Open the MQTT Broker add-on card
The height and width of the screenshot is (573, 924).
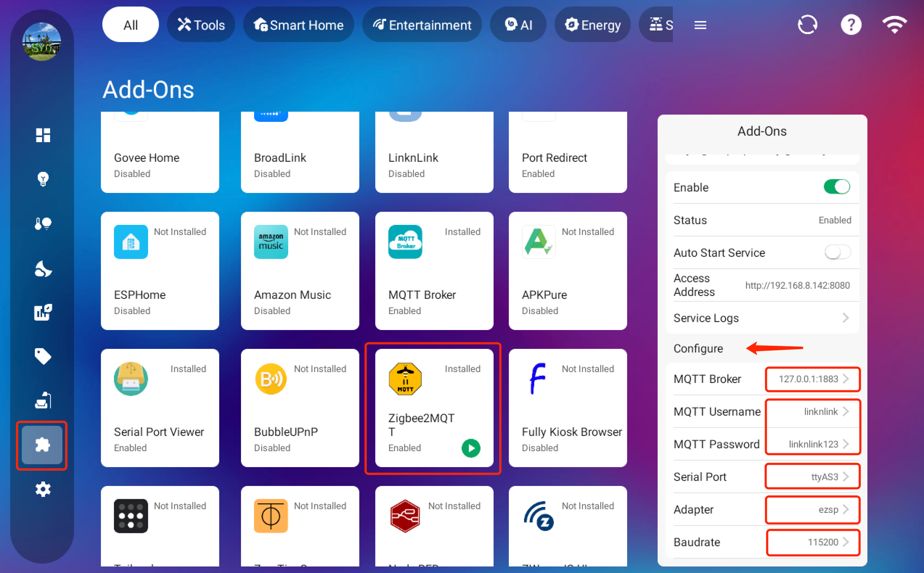(x=434, y=271)
